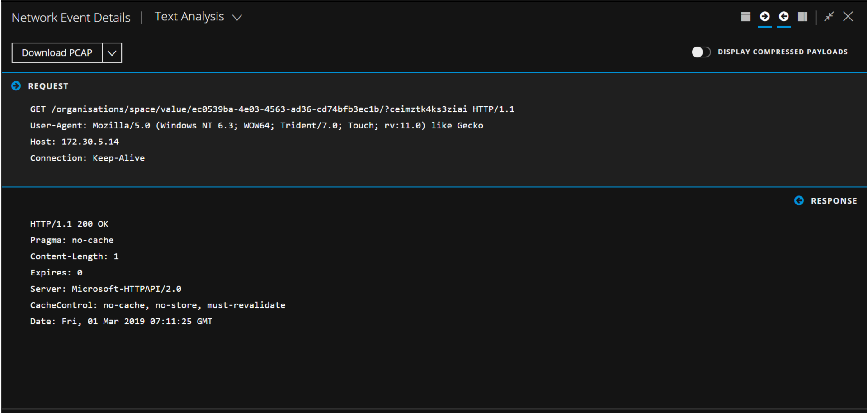Image resolution: width=868 pixels, height=413 pixels.
Task: Click the blue arrow icon beside RESPONSE
Action: (799, 200)
